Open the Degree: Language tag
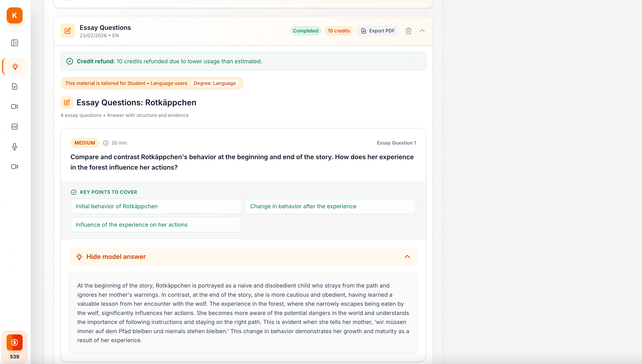Viewport: 642px width, 364px height. [x=215, y=83]
